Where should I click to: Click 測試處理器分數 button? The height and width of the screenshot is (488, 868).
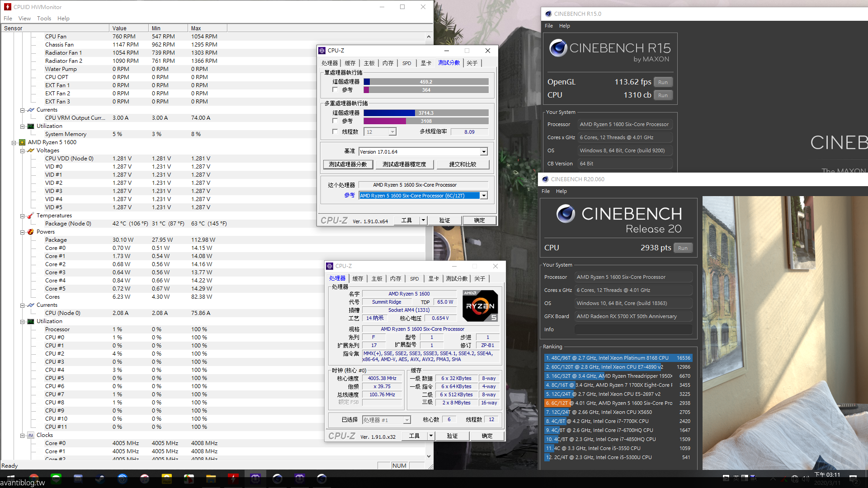point(348,164)
